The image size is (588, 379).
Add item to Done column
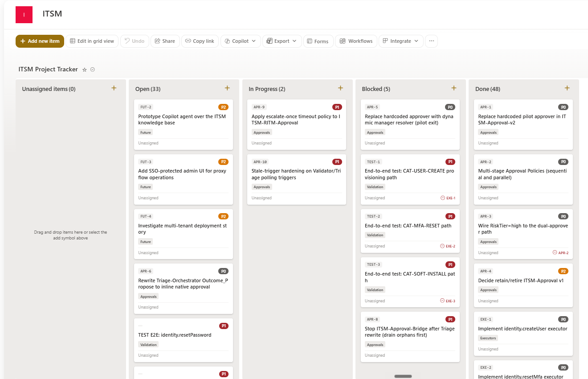pyautogui.click(x=567, y=88)
